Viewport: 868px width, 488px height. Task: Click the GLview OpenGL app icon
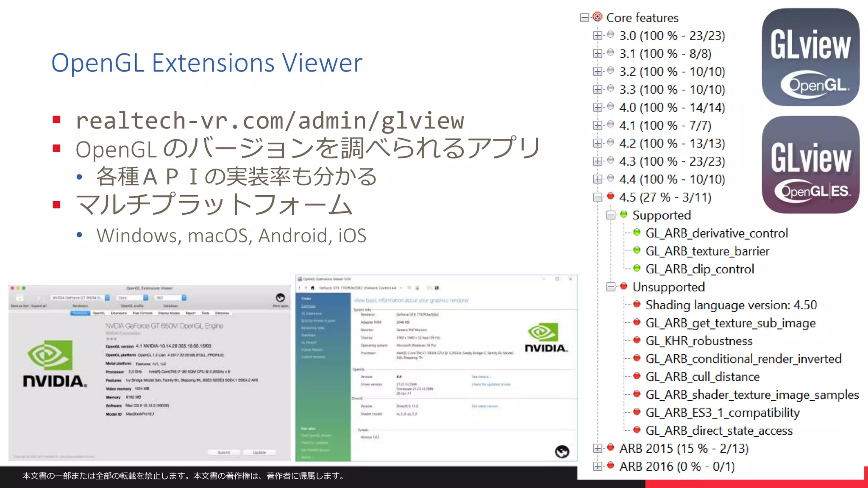click(810, 57)
